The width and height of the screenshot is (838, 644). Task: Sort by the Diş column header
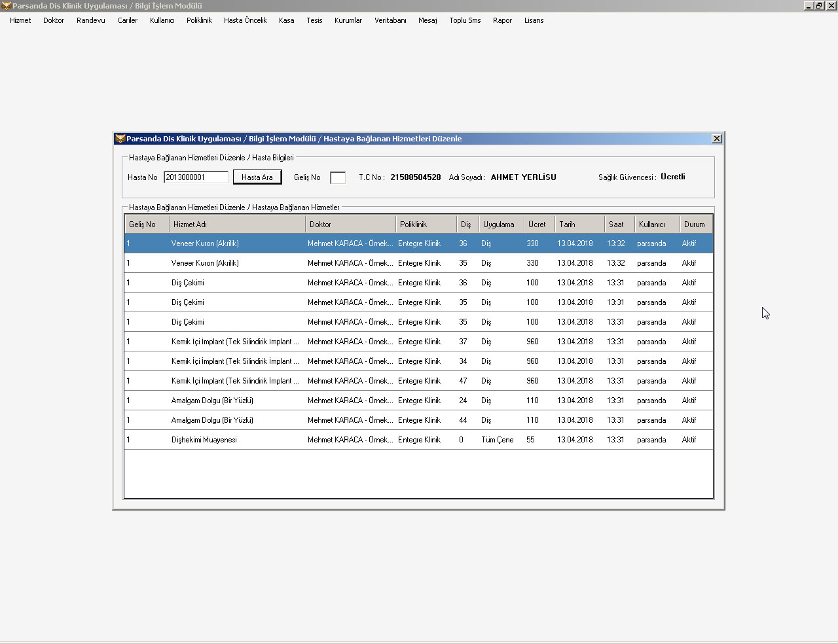[467, 224]
